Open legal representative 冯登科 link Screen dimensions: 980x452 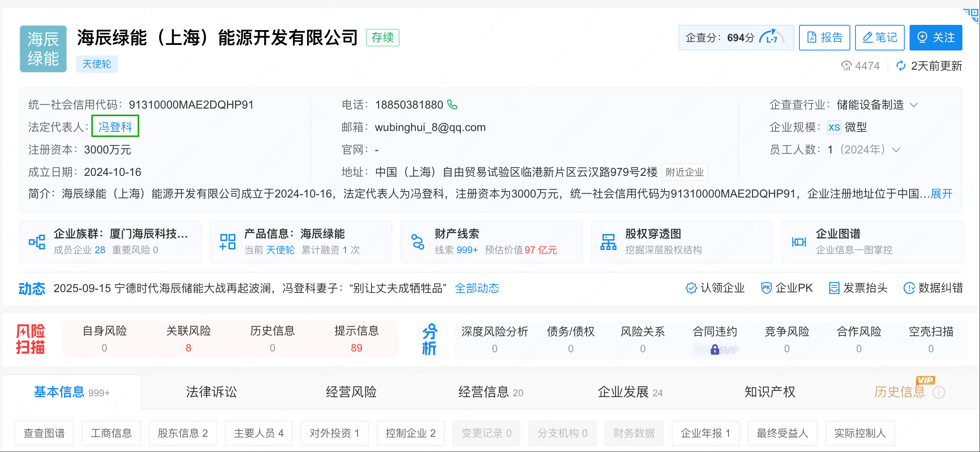[115, 127]
